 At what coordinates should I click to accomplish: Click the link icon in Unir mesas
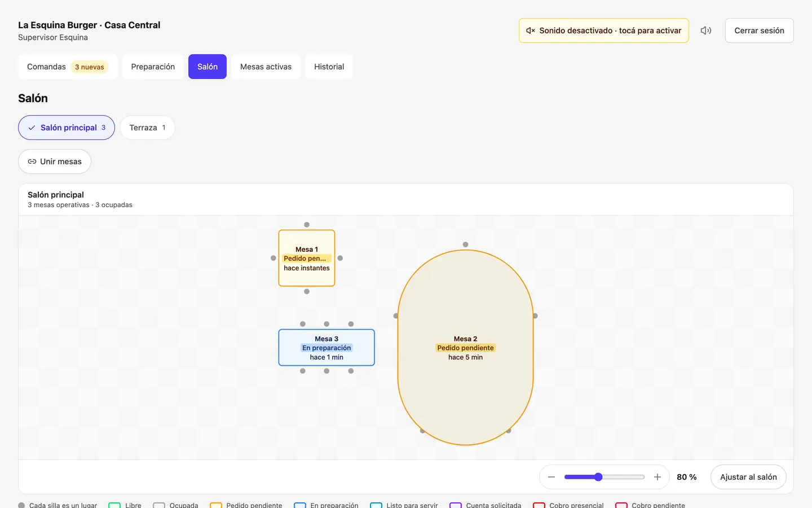(32, 161)
